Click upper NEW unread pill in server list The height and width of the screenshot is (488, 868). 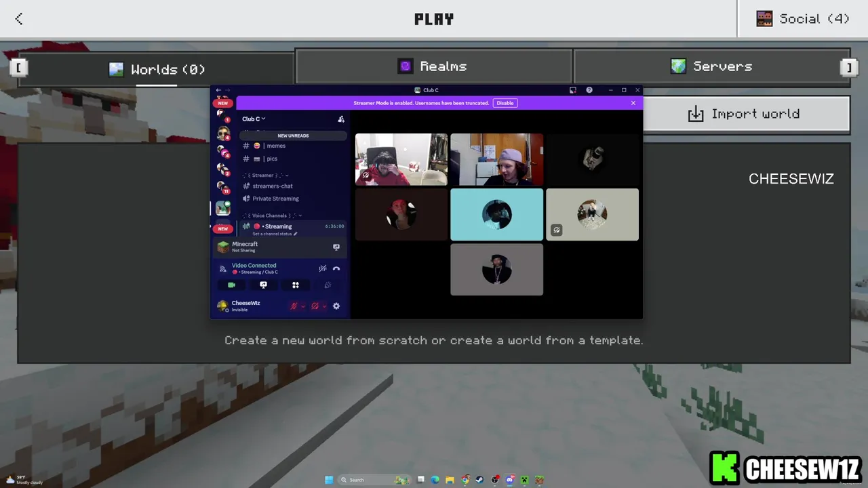coord(222,103)
